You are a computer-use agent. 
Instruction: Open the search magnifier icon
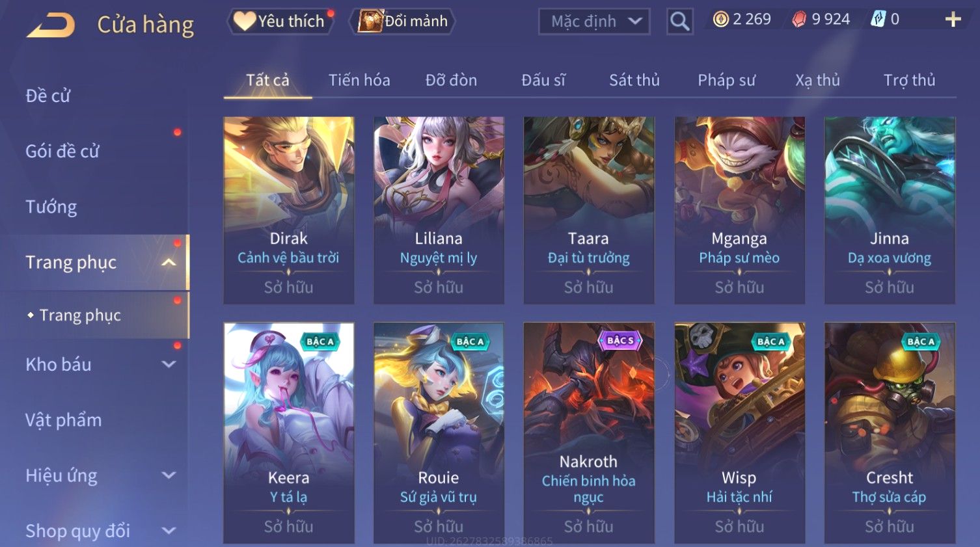tap(679, 21)
